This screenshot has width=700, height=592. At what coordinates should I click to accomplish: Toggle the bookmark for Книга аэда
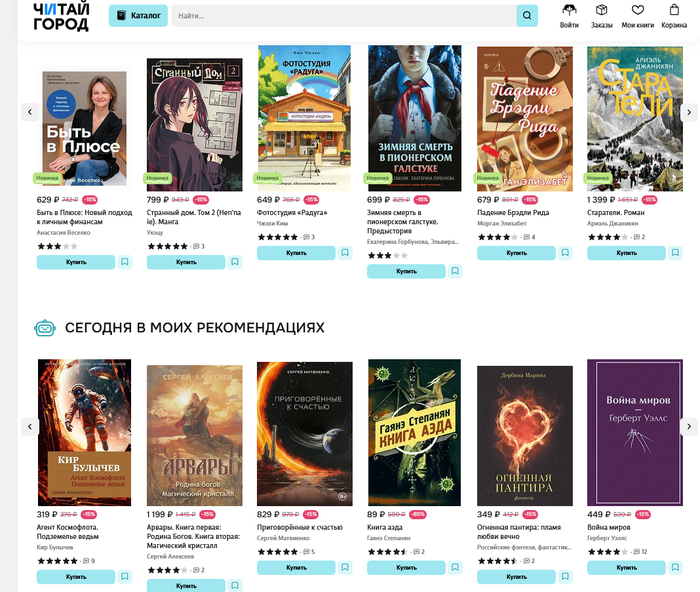pyautogui.click(x=455, y=567)
